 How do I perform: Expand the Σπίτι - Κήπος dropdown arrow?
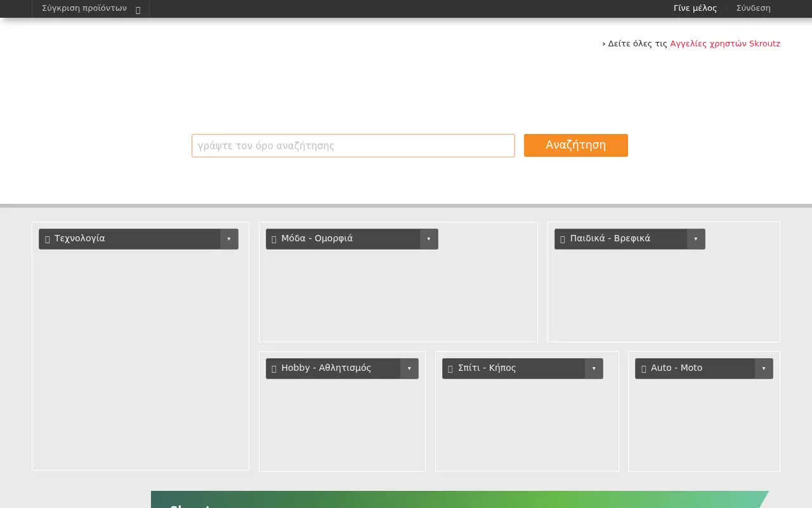tap(594, 368)
